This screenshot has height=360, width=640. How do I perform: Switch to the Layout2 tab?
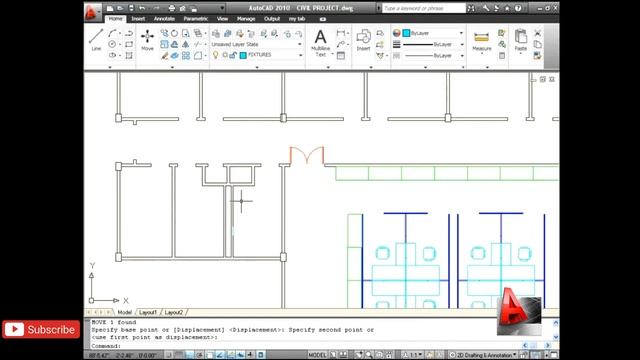(174, 312)
